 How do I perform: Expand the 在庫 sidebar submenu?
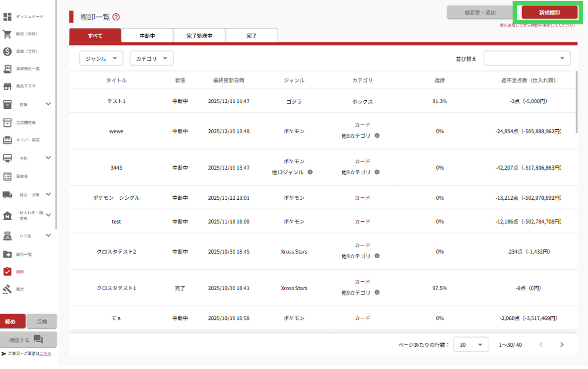(48, 104)
